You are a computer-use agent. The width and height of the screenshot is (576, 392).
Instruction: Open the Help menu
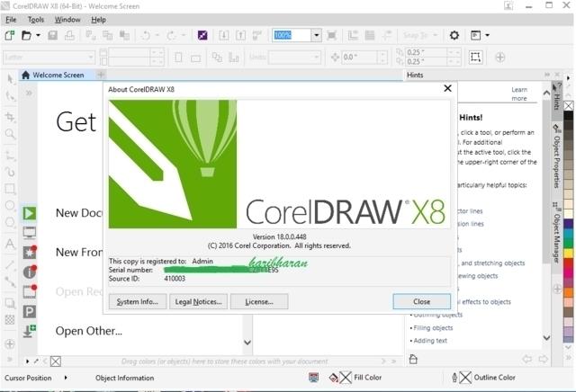point(98,20)
